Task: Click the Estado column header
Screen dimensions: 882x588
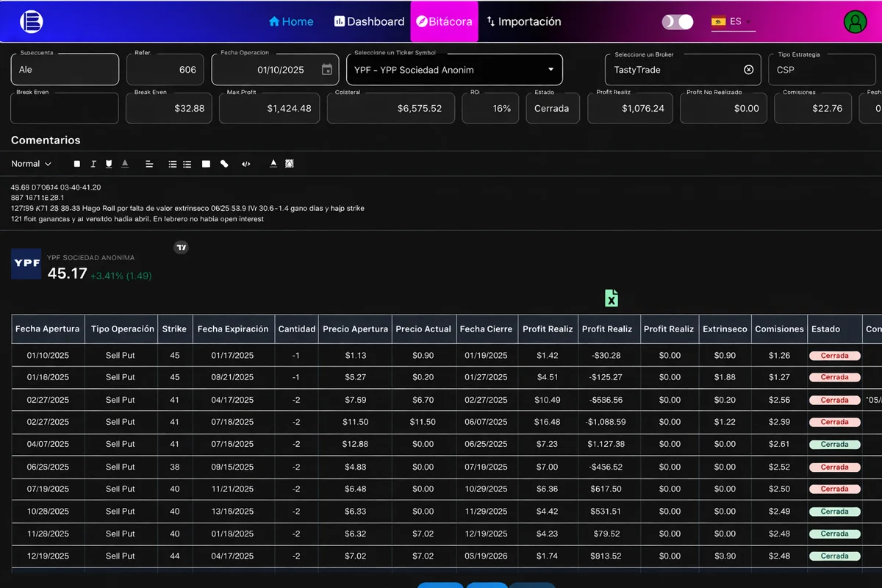Action: [x=835, y=329]
